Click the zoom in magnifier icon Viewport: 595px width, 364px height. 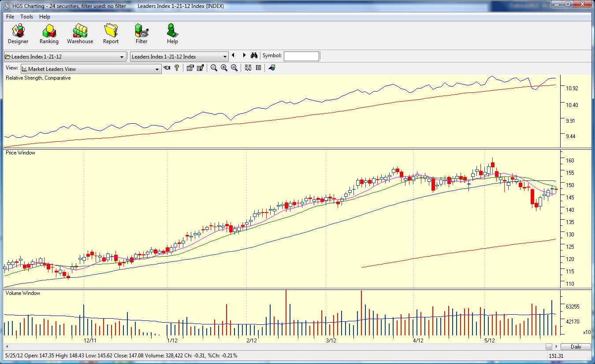coord(224,68)
